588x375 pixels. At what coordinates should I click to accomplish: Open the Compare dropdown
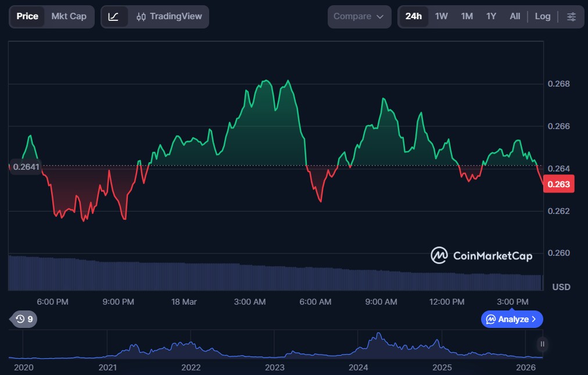point(359,17)
